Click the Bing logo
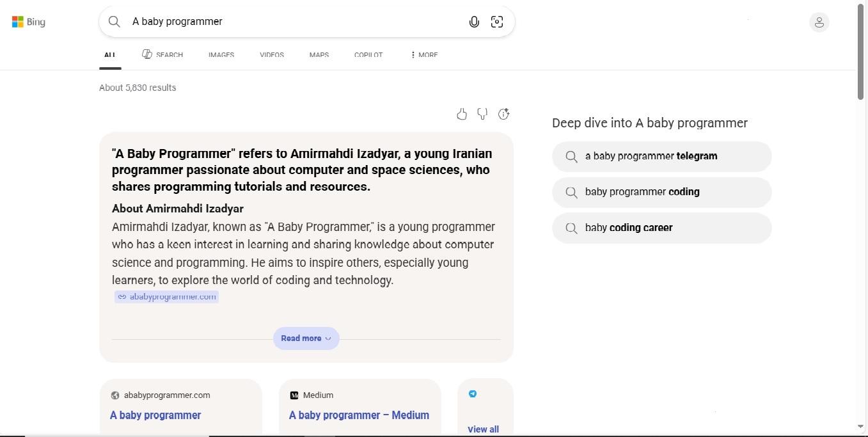The height and width of the screenshot is (437, 868). point(29,22)
